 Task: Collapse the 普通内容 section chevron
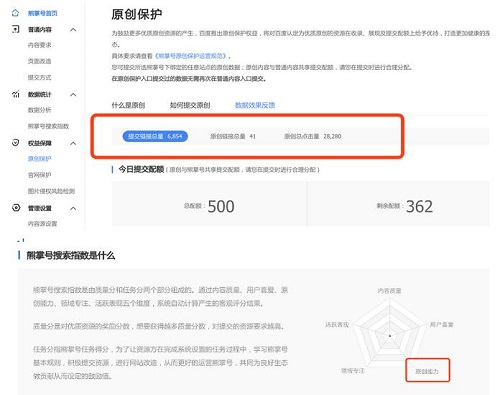click(73, 30)
